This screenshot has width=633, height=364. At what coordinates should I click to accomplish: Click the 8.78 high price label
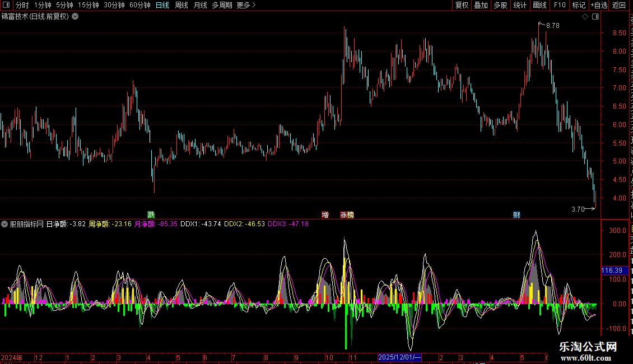pos(553,25)
